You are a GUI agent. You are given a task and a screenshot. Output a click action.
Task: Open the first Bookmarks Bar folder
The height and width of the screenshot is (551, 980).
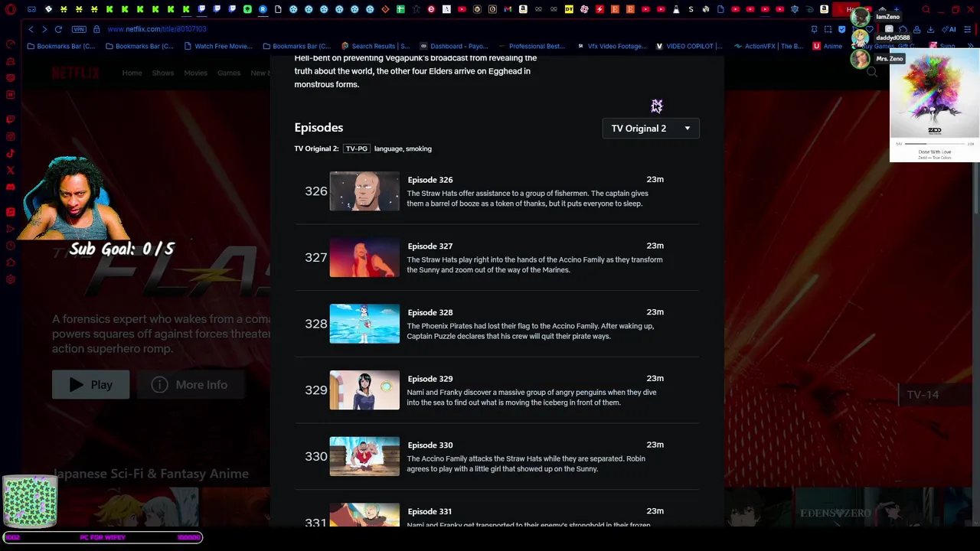(x=61, y=46)
